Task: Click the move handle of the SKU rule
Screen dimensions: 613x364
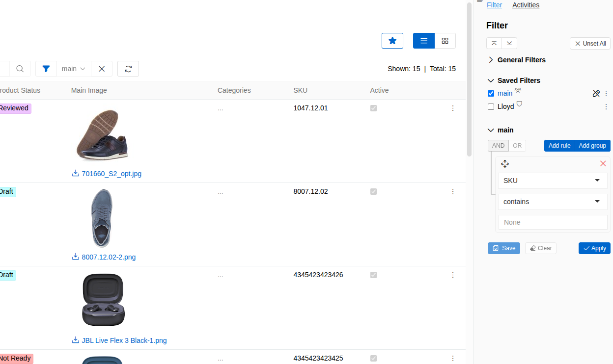Action: 505,164
